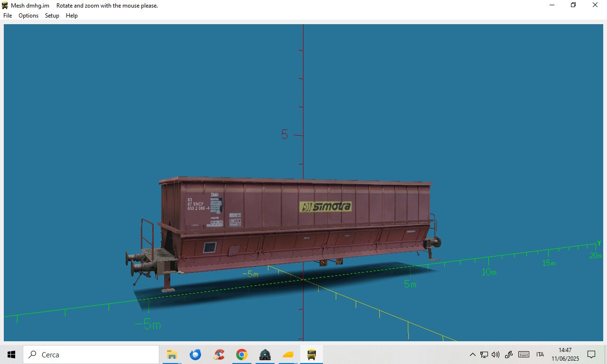Open the volume control tray icon
Image resolution: width=607 pixels, height=364 pixels.
(496, 355)
